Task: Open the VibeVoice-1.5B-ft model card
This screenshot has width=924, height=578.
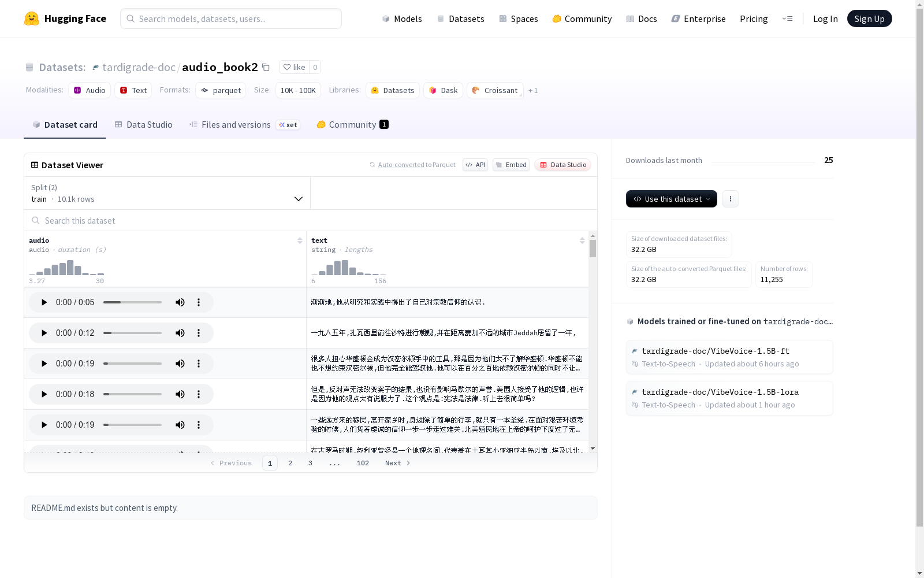Action: (729, 357)
